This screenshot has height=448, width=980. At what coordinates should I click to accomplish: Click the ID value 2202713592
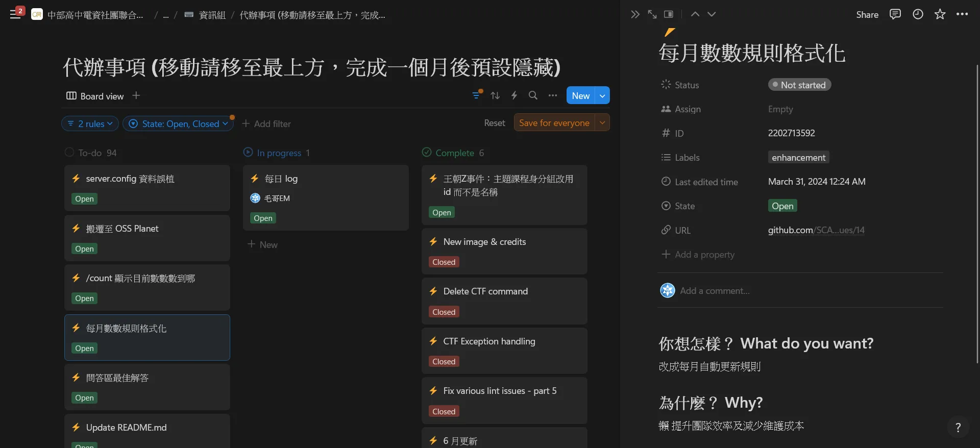coord(792,133)
